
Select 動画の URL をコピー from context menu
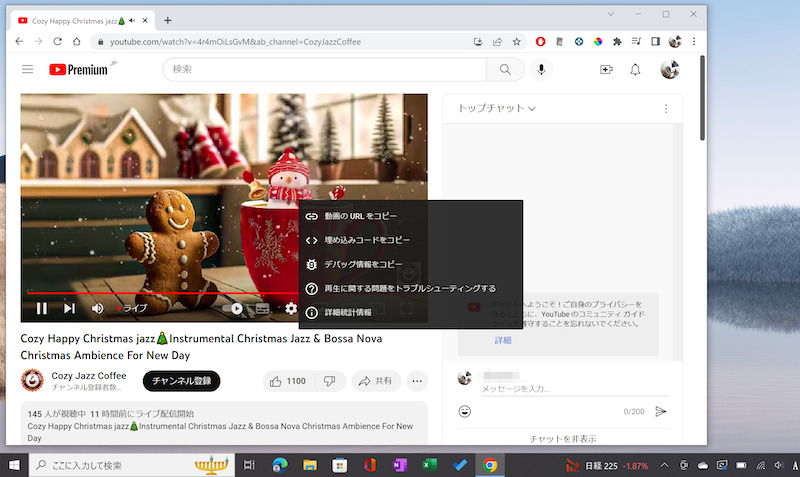(x=360, y=216)
